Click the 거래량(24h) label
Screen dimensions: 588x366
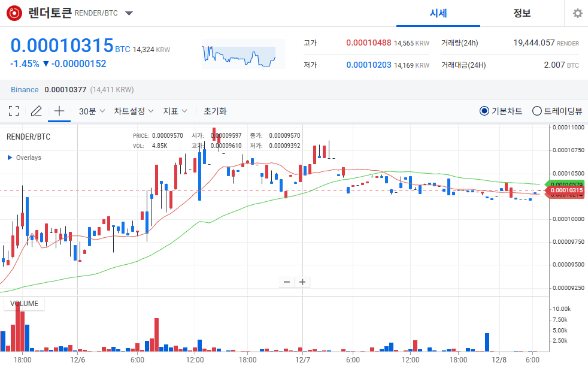459,43
